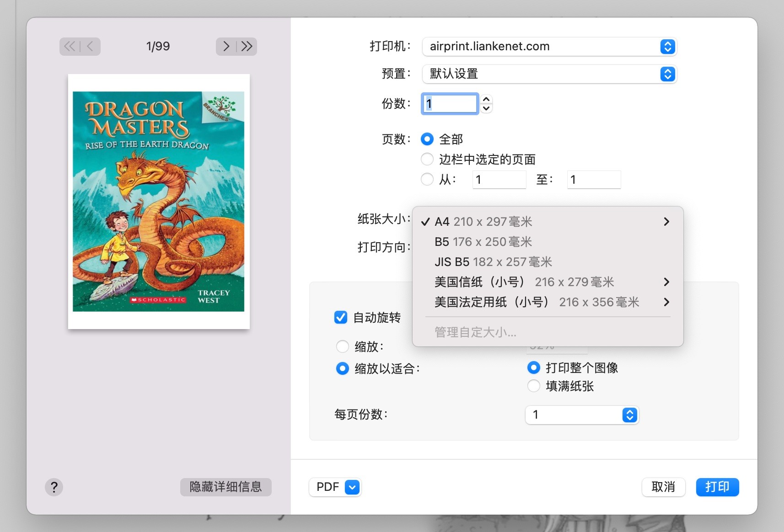This screenshot has width=784, height=532.
Task: Open the PDF options dropdown
Action: coord(352,487)
